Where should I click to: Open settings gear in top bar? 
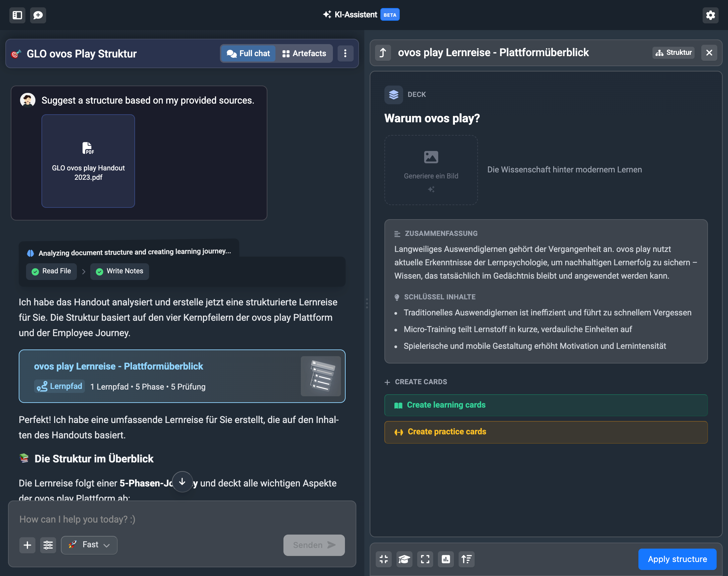710,15
